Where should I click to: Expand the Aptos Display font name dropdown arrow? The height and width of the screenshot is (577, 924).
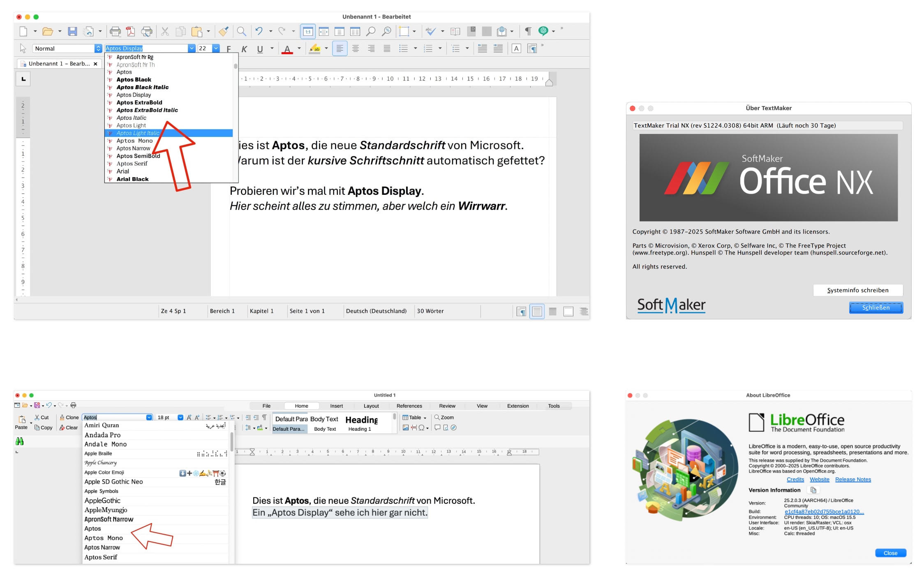[192, 48]
